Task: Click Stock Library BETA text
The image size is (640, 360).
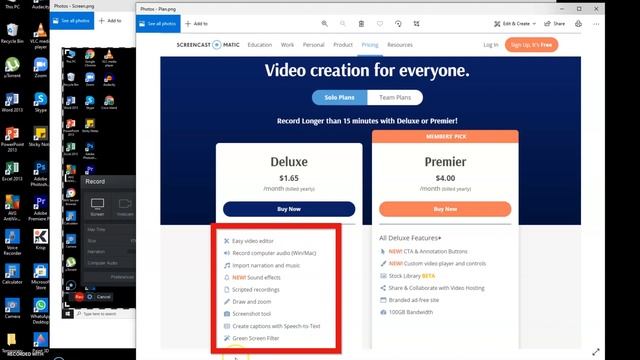Action: [412, 276]
